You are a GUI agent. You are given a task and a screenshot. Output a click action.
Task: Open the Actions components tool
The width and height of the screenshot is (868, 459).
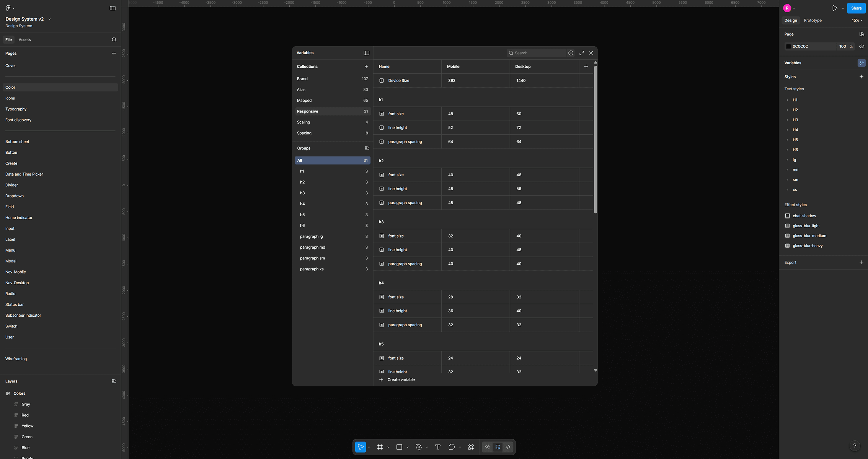(471, 447)
